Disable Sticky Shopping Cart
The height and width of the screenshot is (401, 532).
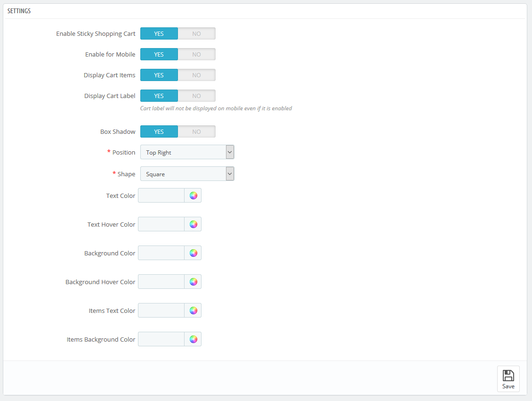coord(197,33)
